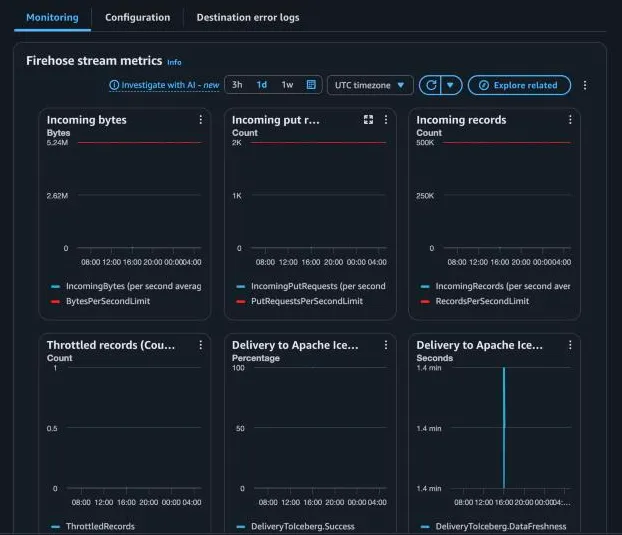This screenshot has width=622, height=535.
Task: Select the 1d time range
Action: point(261,84)
